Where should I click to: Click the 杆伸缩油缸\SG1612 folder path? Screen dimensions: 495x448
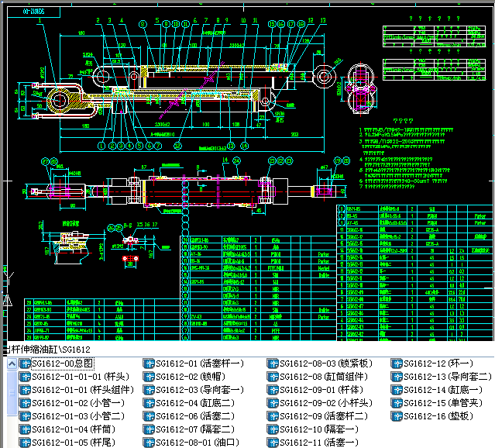(x=50, y=350)
